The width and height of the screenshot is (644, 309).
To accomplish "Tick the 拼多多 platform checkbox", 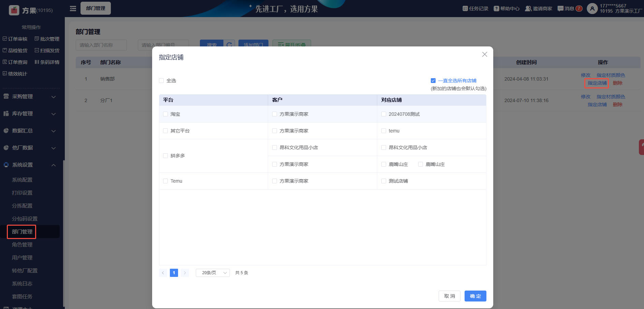I will [x=165, y=156].
